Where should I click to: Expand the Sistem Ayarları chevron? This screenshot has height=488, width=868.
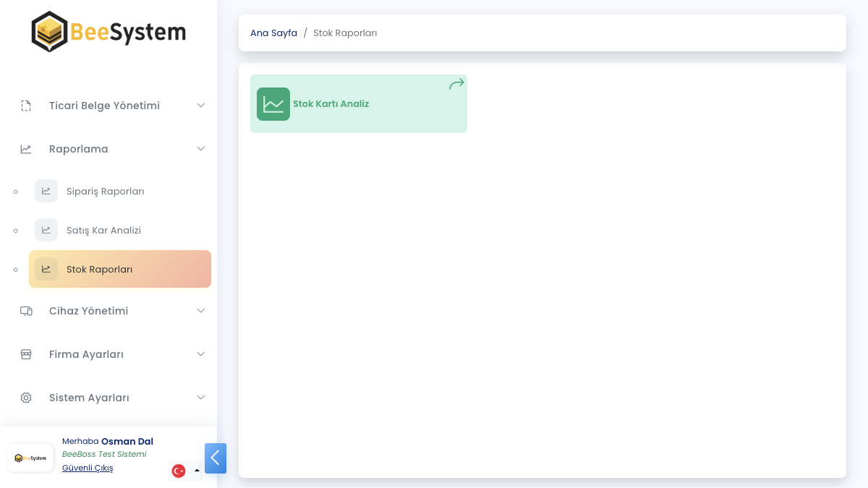tap(201, 398)
